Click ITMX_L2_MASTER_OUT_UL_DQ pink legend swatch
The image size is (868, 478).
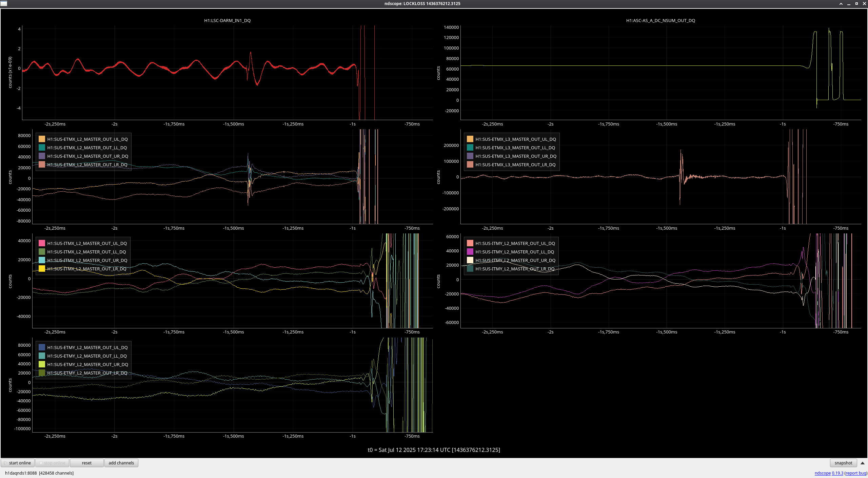click(42, 243)
